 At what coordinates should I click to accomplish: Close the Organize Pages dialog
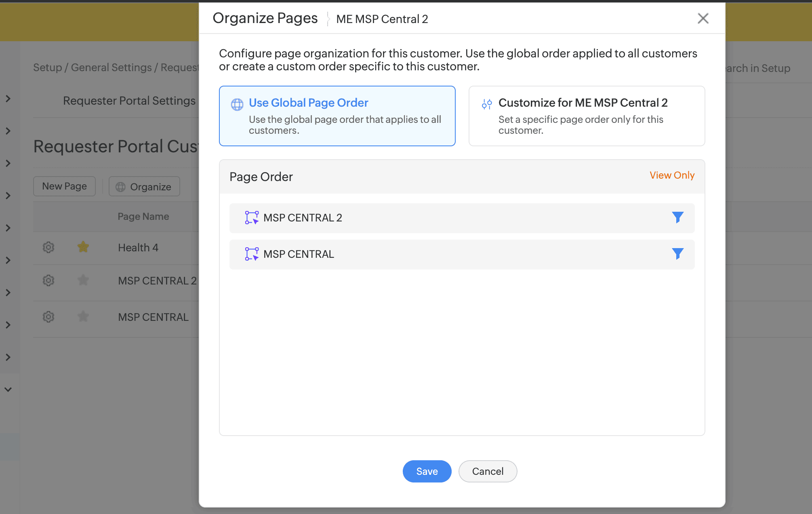click(703, 18)
